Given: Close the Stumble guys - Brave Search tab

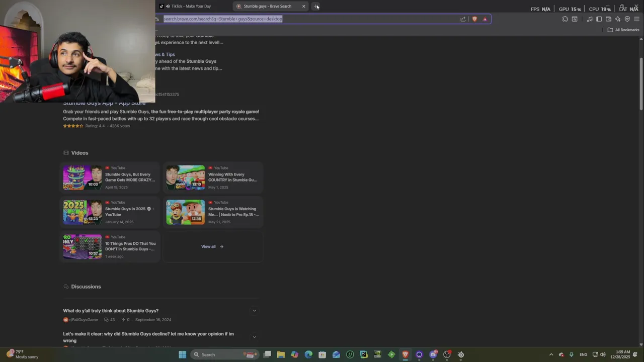Looking at the screenshot, I should coord(303,6).
